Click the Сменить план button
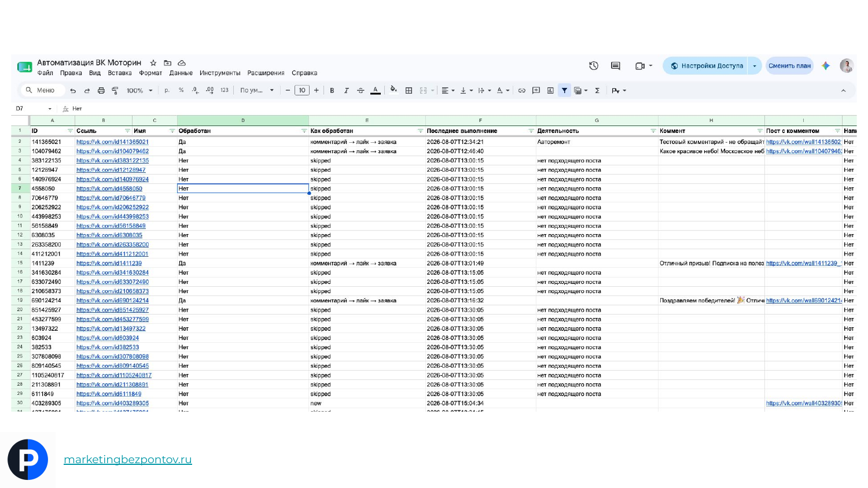Screen dimensions: 868x488 pyautogui.click(x=789, y=66)
